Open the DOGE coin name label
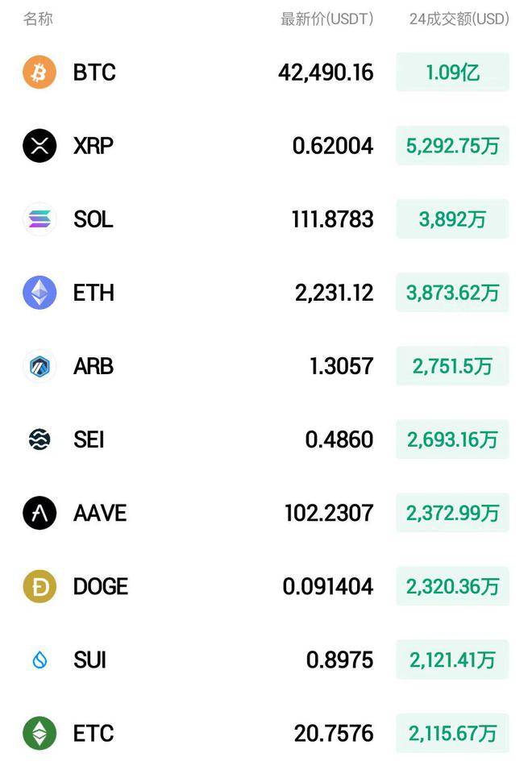Screen dimensions: 532x770 [x=101, y=586]
